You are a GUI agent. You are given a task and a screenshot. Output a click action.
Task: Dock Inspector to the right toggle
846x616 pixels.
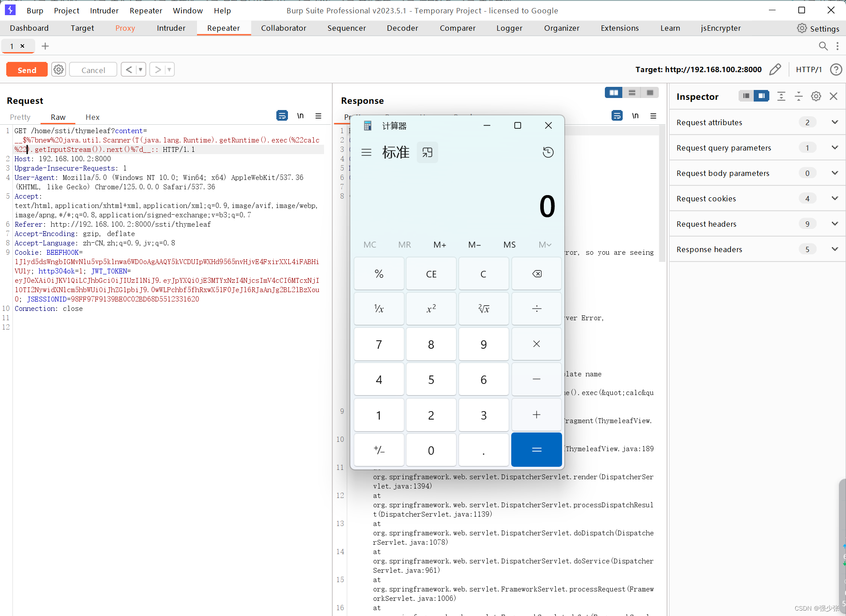click(x=762, y=96)
